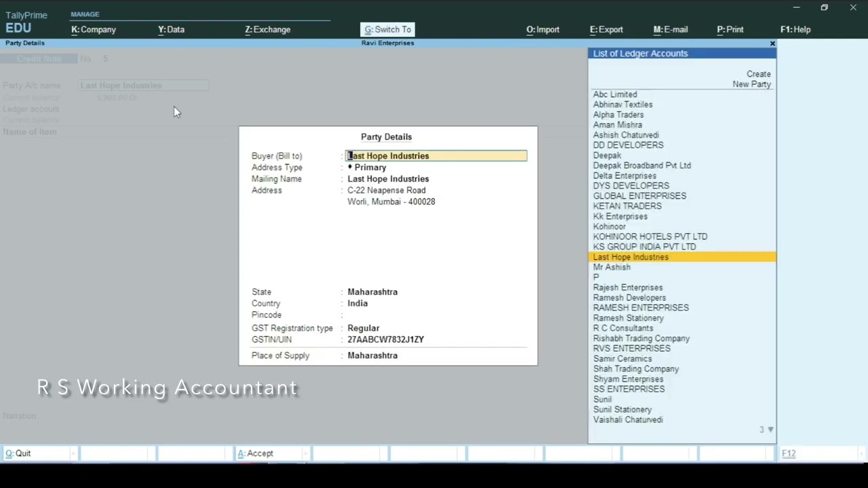Select Delta Enterprises ledger
The width and height of the screenshot is (868, 488).
pos(625,176)
